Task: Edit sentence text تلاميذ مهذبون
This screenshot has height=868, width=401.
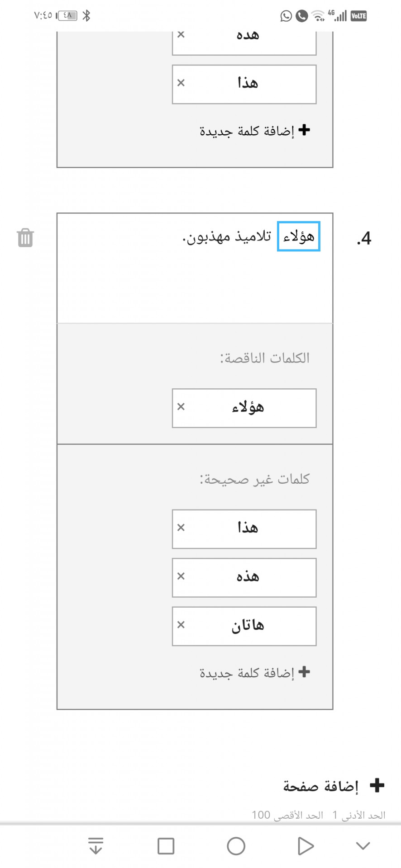Action: 227,236
